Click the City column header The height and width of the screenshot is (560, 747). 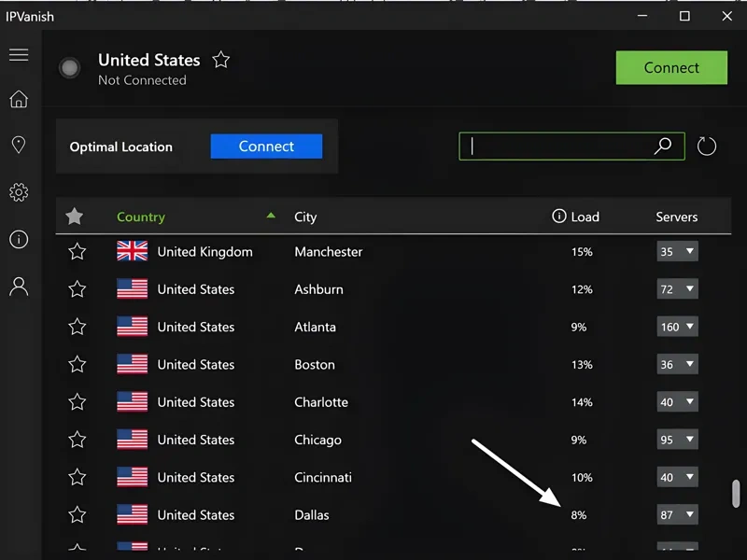click(305, 217)
